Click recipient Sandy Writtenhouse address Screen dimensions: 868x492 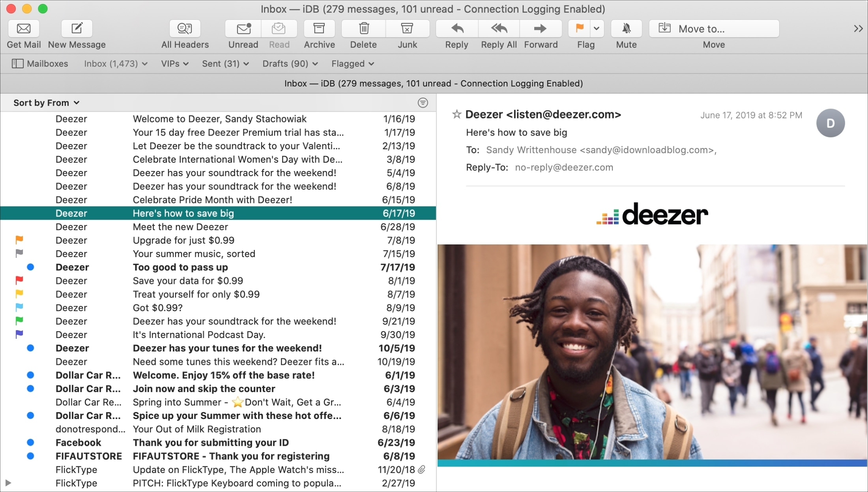point(601,150)
